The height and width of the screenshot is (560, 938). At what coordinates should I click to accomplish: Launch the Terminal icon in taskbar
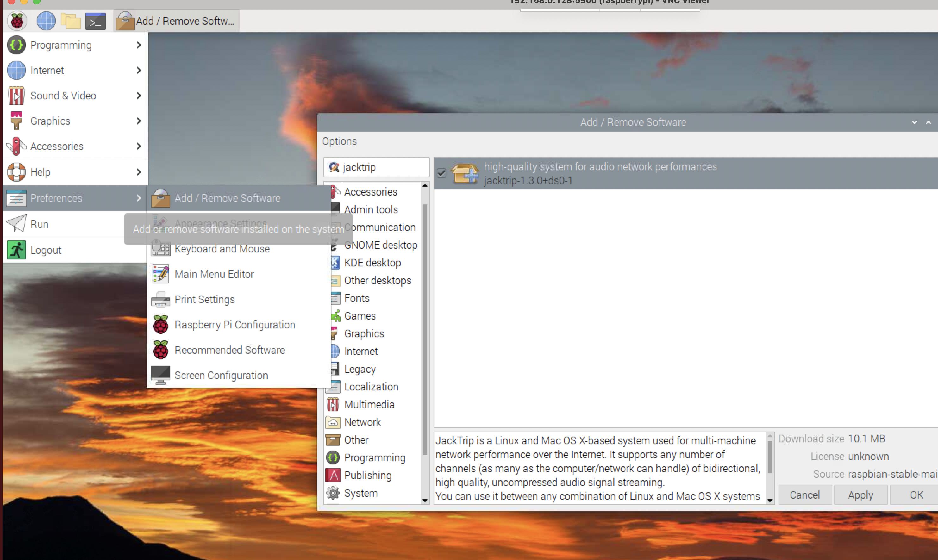pyautogui.click(x=95, y=21)
